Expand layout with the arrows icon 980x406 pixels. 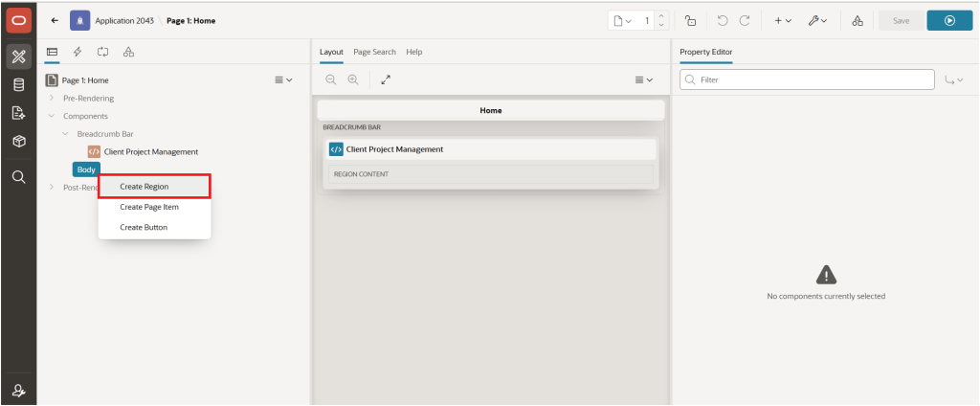coord(386,79)
